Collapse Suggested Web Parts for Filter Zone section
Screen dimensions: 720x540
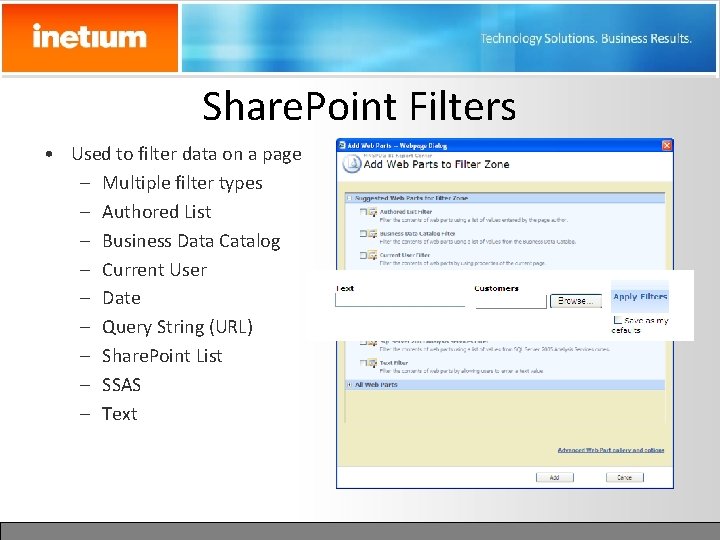coord(349,198)
